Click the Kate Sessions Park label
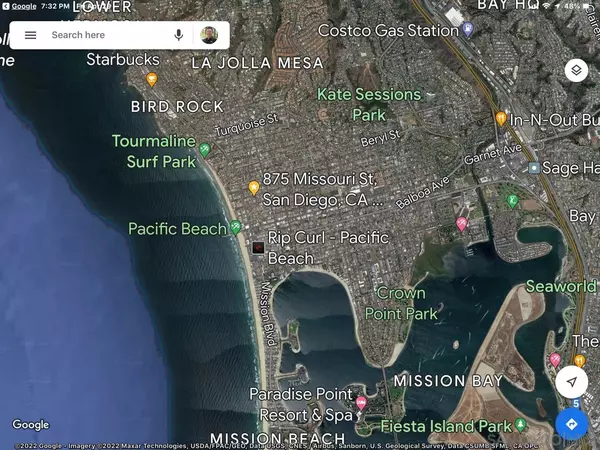The width and height of the screenshot is (600, 450). point(369,104)
